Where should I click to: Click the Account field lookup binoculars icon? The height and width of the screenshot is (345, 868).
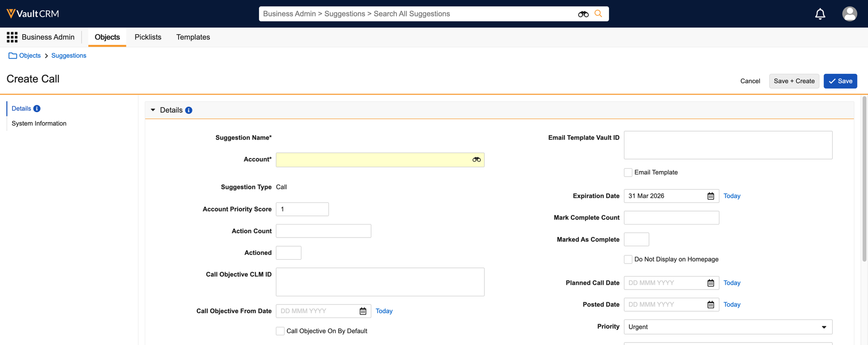click(476, 159)
